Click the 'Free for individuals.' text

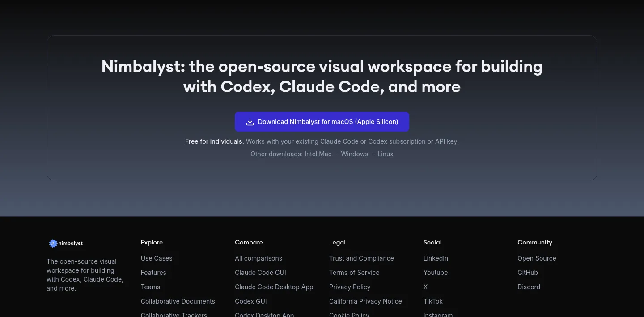click(x=215, y=141)
